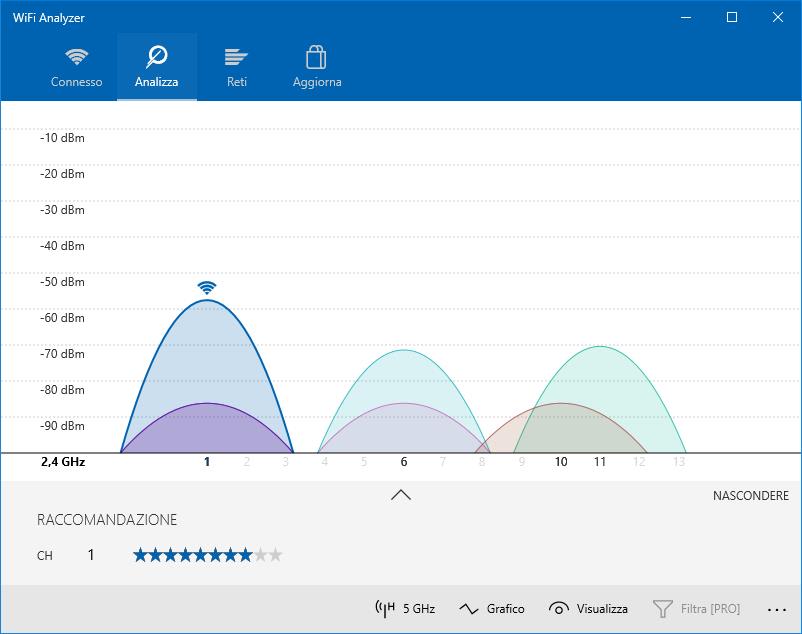Click channel 13 label on axis
The height and width of the screenshot is (634, 802).
pos(678,462)
